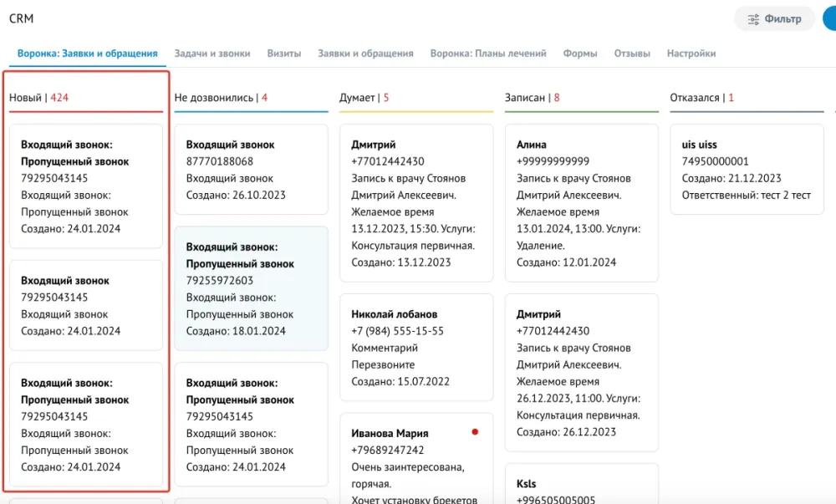
Task: Click Ответственный: тест 2 тест text
Action: pyautogui.click(x=747, y=195)
